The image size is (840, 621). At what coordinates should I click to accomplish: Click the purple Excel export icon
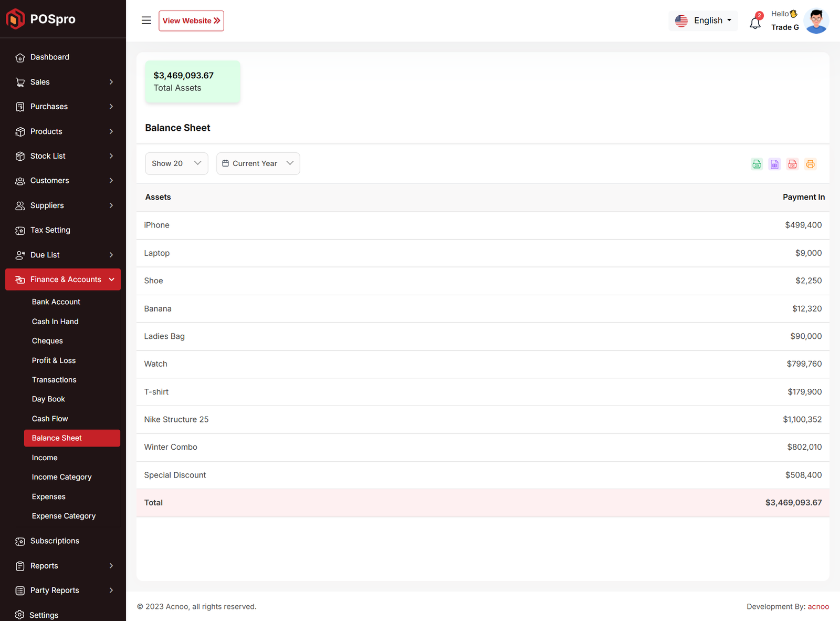[774, 164]
